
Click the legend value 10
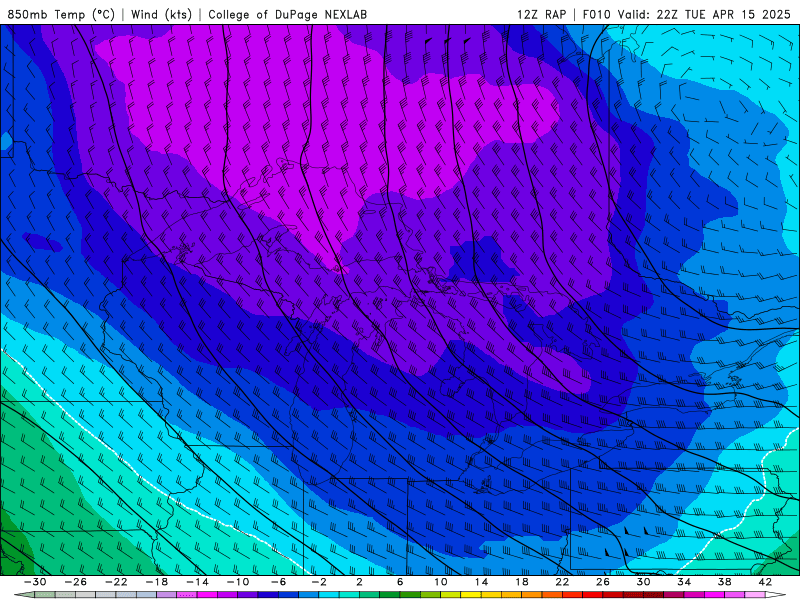(441, 582)
